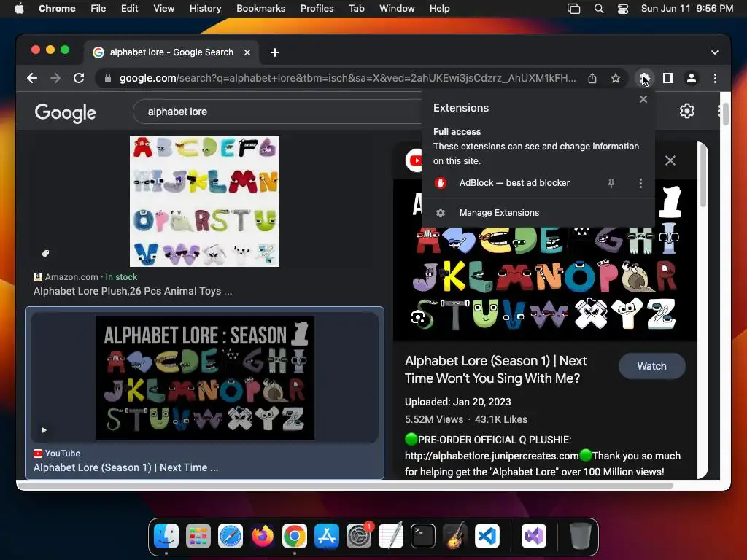The width and height of the screenshot is (747, 560).
Task: Open App Store from the Dock
Action: [x=326, y=536]
